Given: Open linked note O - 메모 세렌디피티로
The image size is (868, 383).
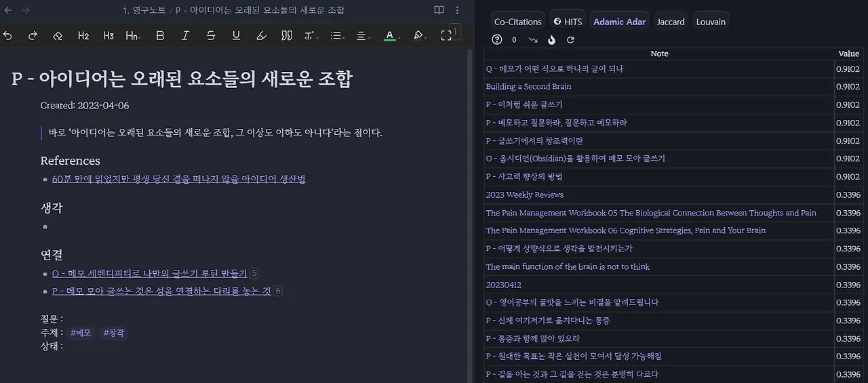Looking at the screenshot, I should 149,273.
